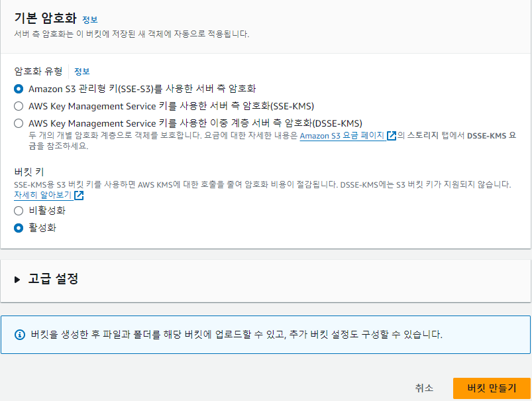The width and height of the screenshot is (532, 401).
Task: Click the 버킷 키 label
Action: coord(29,172)
